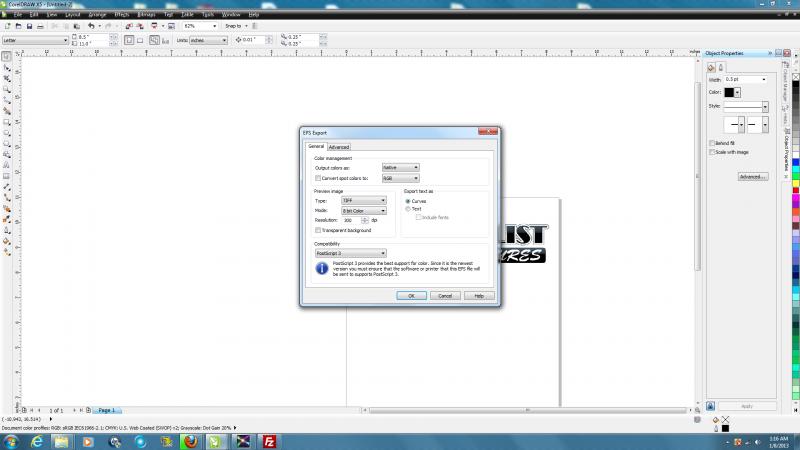Image resolution: width=800 pixels, height=450 pixels.
Task: Open FileZilla from the taskbar
Action: click(x=269, y=441)
